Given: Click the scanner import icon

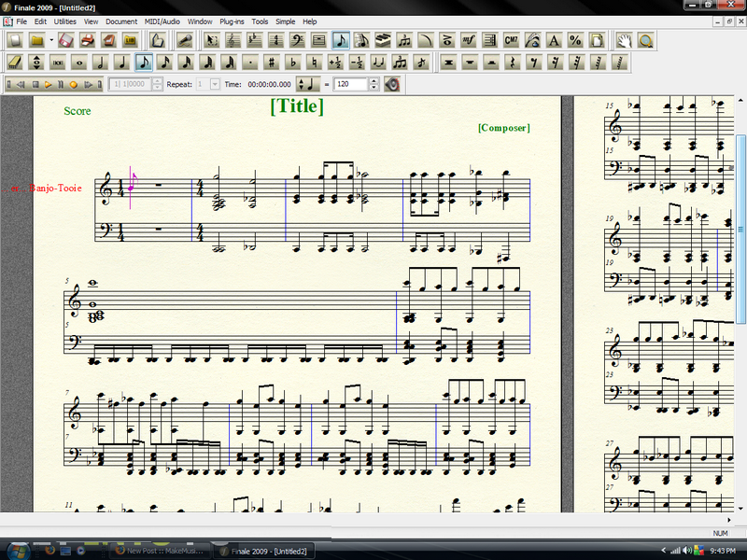Looking at the screenshot, I should pyautogui.click(x=109, y=40).
